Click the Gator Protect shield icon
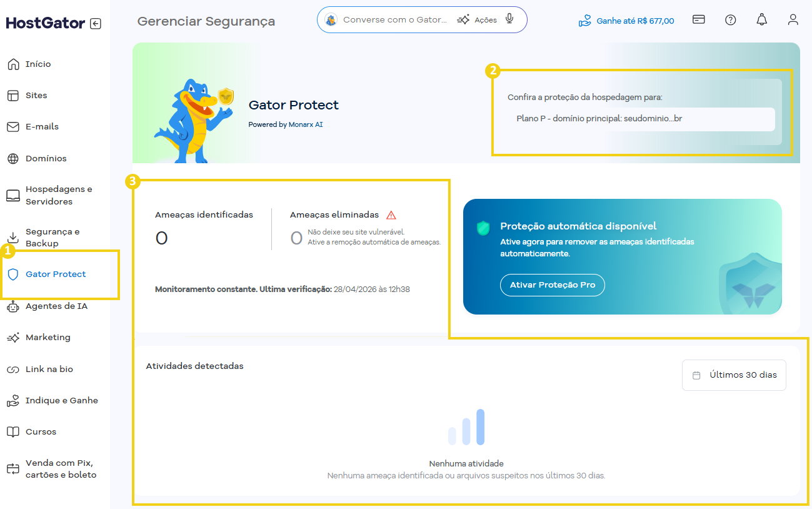 coord(13,275)
